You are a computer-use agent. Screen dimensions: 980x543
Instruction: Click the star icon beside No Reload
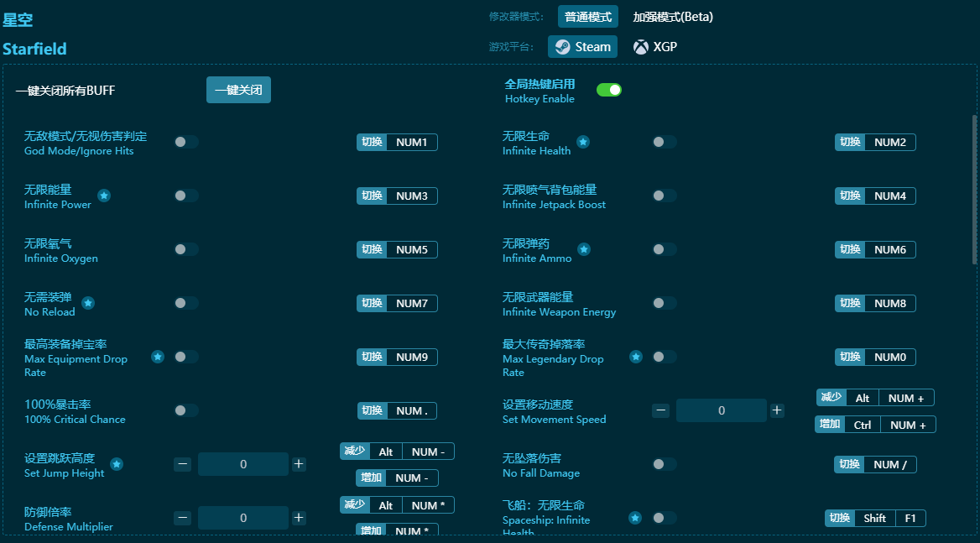(x=87, y=303)
